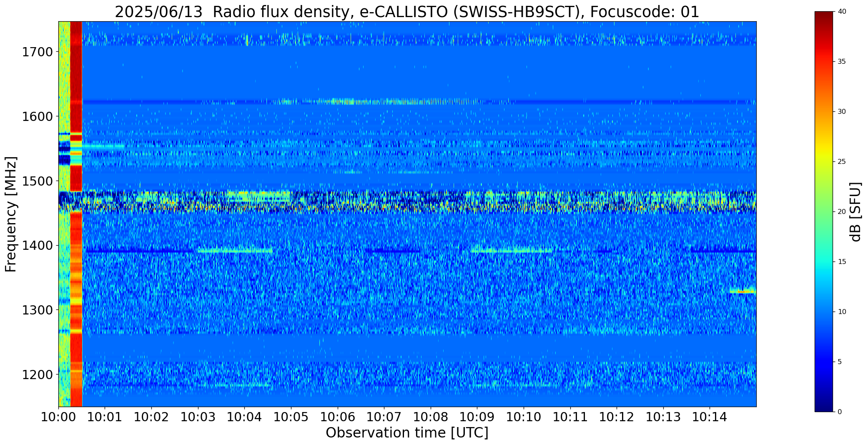Click the colorbar tick label 20

click(842, 212)
